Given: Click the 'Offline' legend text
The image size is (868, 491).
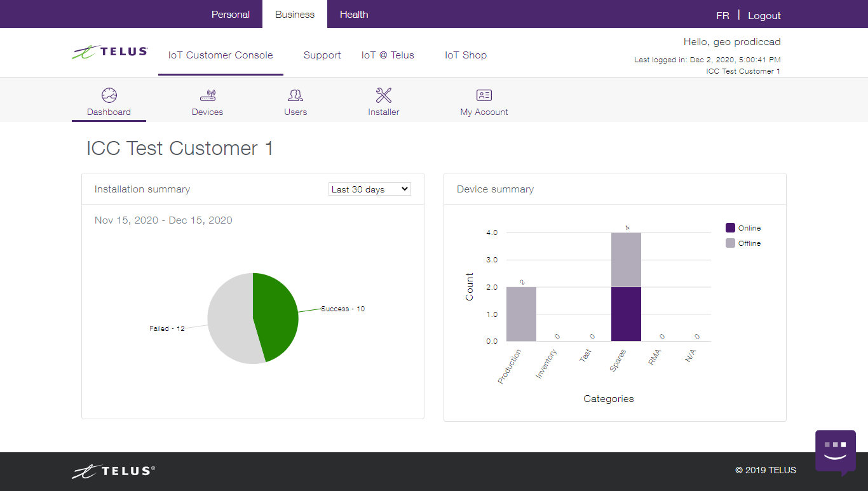Looking at the screenshot, I should point(750,243).
